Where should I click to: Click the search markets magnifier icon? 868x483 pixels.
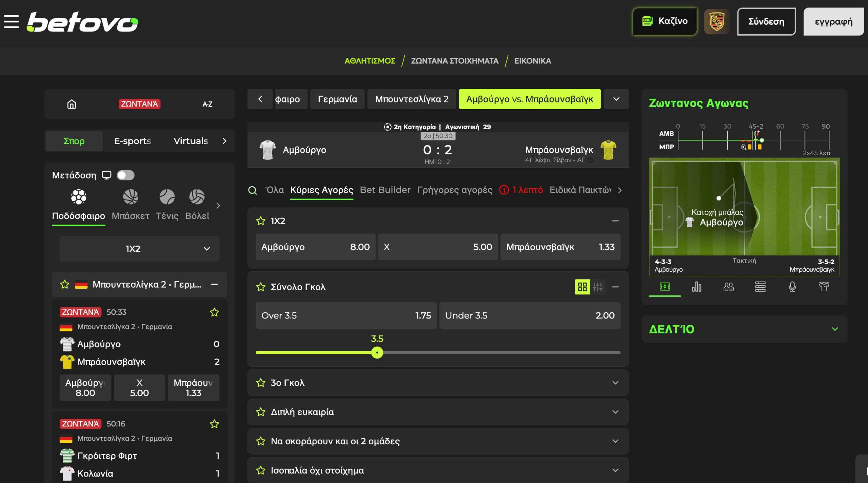coord(252,190)
